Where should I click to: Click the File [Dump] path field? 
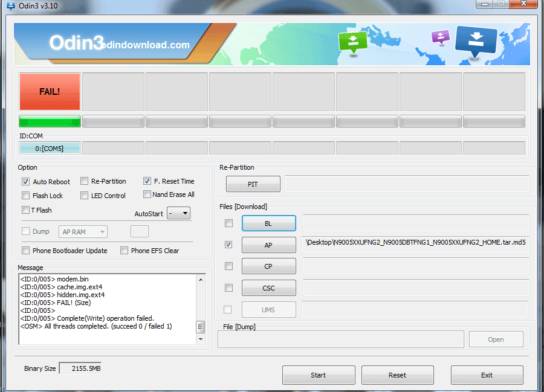click(x=341, y=339)
